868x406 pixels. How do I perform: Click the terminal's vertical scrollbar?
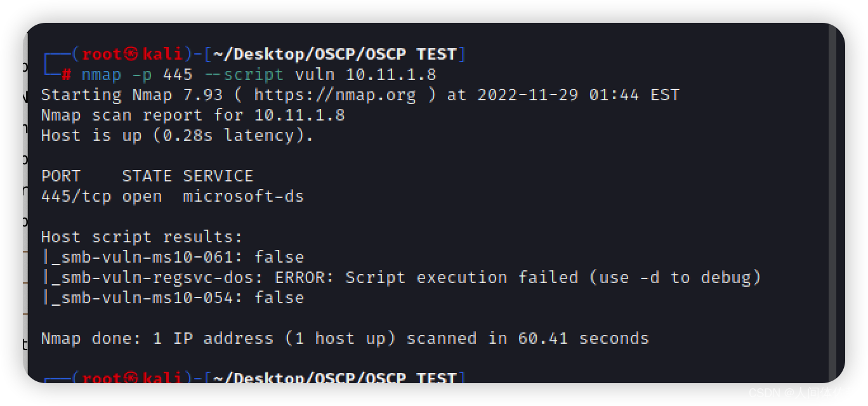[833, 203]
